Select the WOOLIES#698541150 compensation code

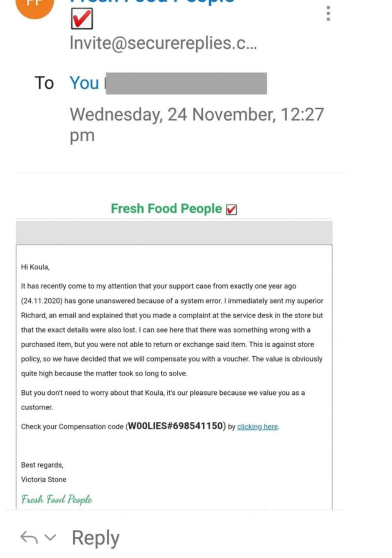176,426
